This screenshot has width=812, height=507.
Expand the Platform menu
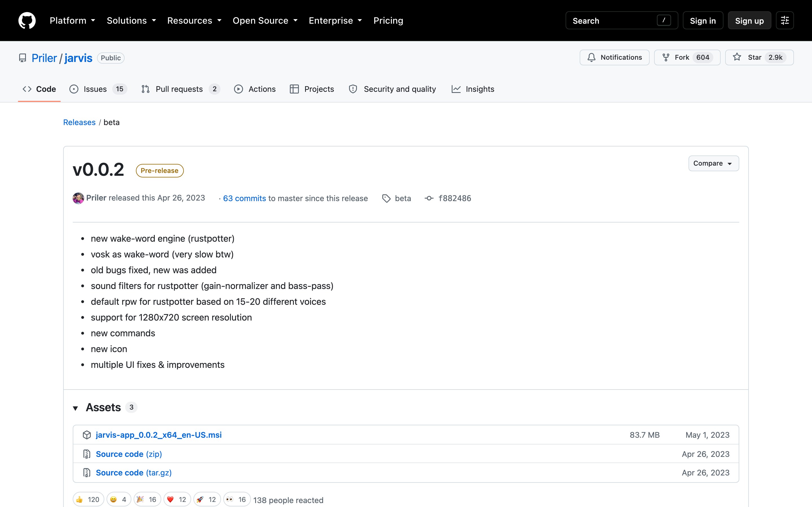tap(72, 21)
